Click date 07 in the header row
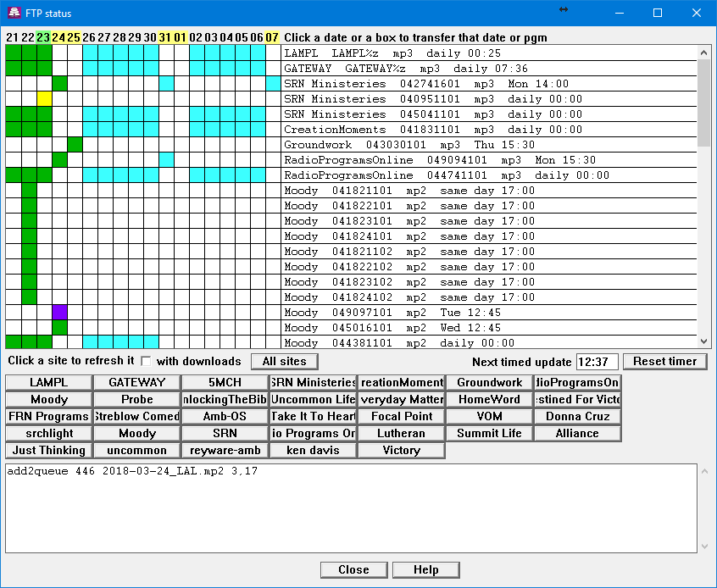 click(x=272, y=37)
